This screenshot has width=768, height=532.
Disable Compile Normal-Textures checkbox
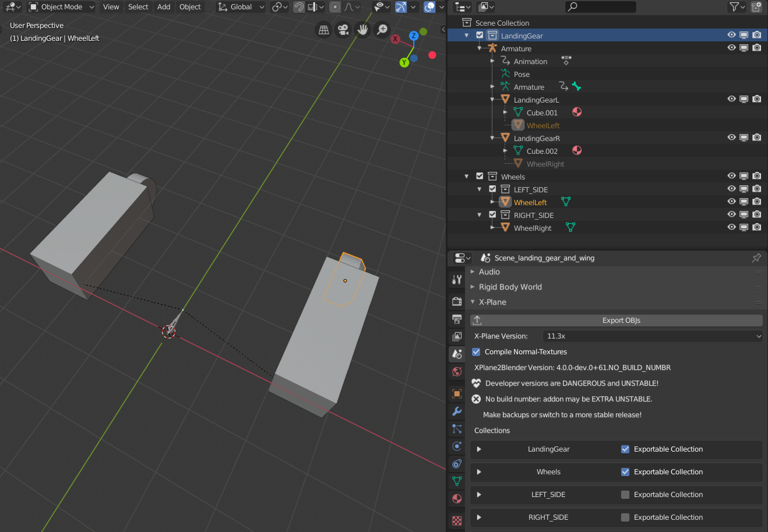476,352
